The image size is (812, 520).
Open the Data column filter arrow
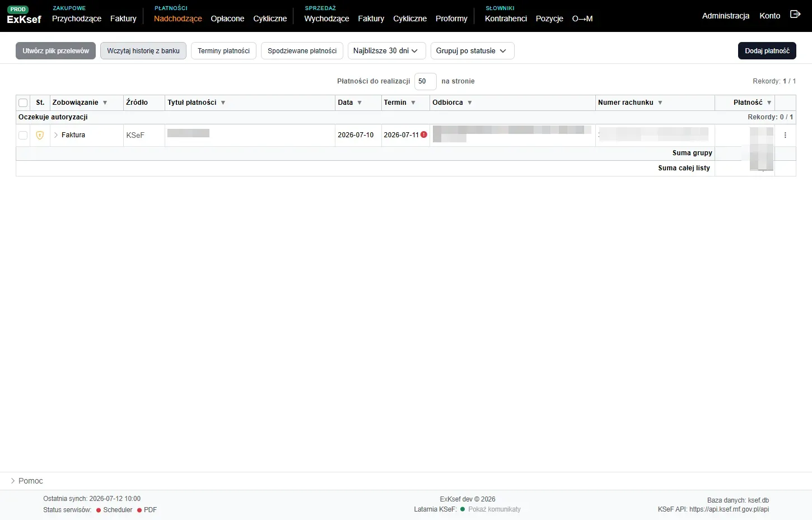(360, 103)
